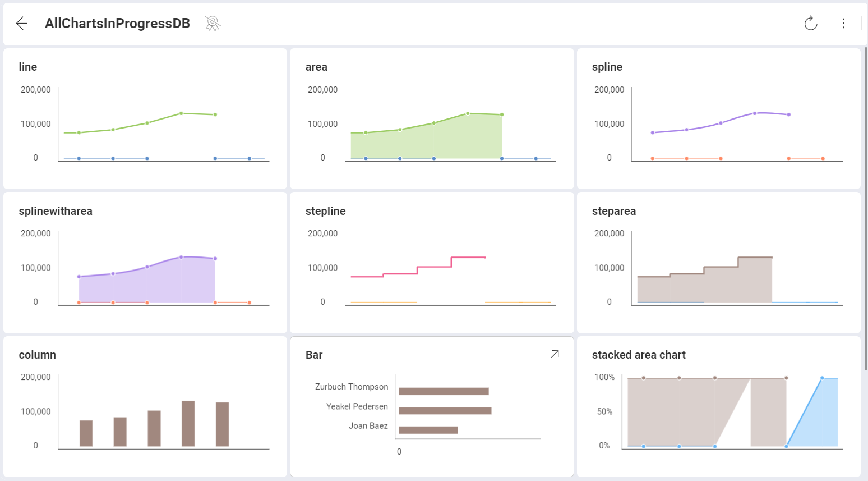The height and width of the screenshot is (481, 868).
Task: Open the line chart card title
Action: [28, 67]
